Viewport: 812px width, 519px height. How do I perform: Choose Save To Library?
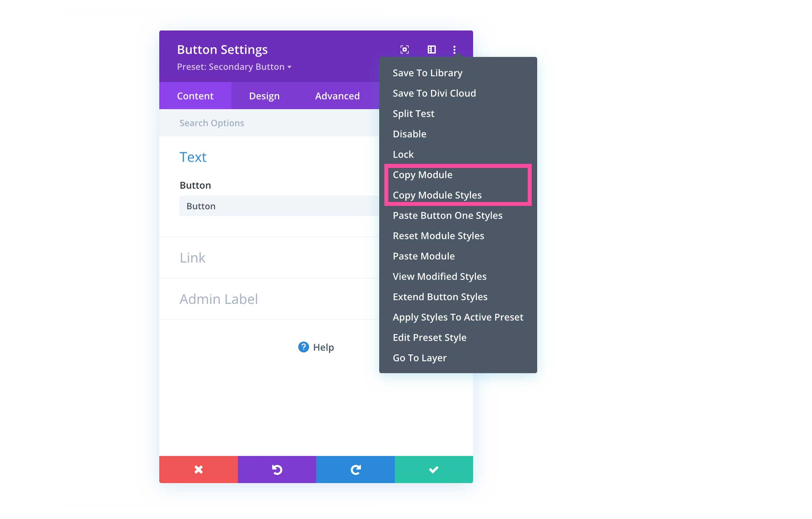click(x=427, y=73)
